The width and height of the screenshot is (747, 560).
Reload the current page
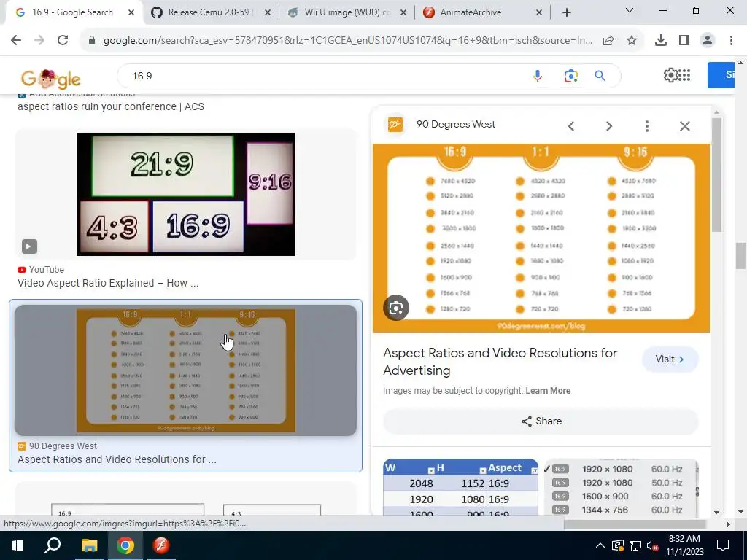pyautogui.click(x=63, y=41)
